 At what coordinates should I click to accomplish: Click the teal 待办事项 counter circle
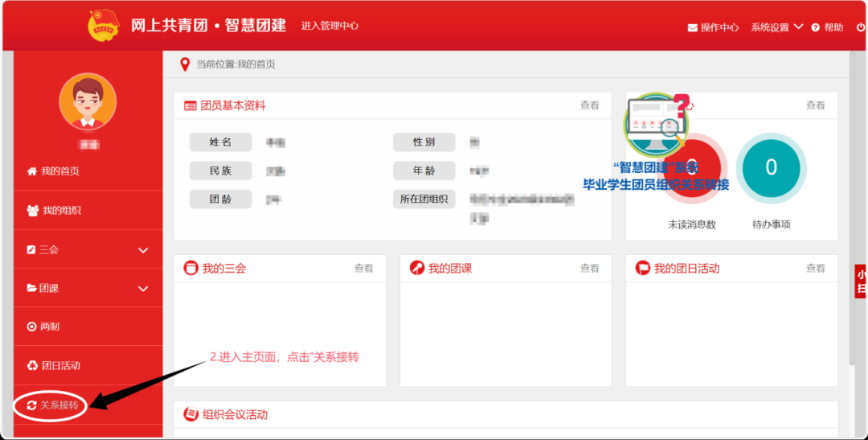pyautogui.click(x=771, y=167)
